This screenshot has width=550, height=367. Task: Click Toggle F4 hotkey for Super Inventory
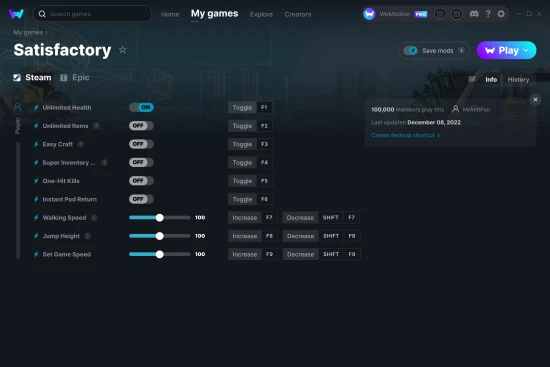pos(250,162)
